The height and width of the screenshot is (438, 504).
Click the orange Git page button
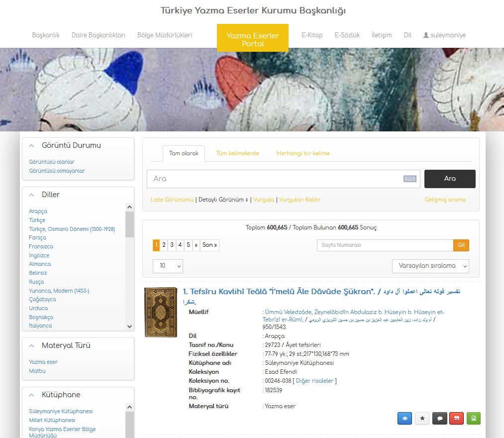coord(461,245)
